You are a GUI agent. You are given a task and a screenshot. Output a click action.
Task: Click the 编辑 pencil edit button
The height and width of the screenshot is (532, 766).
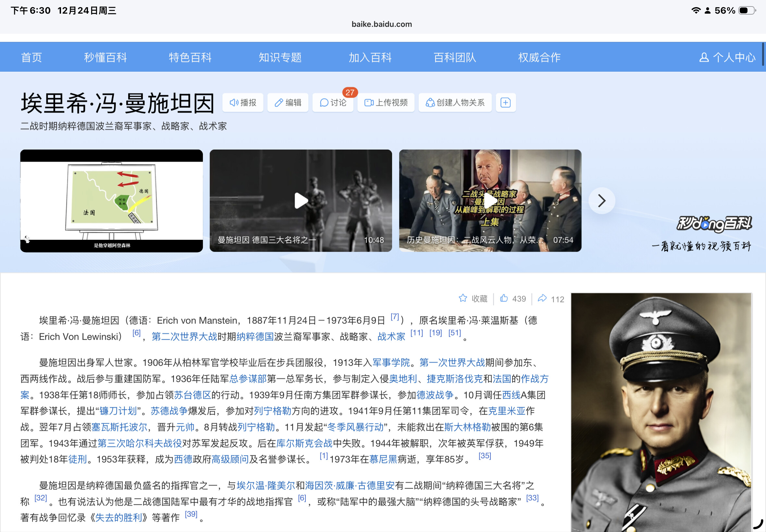tap(288, 103)
